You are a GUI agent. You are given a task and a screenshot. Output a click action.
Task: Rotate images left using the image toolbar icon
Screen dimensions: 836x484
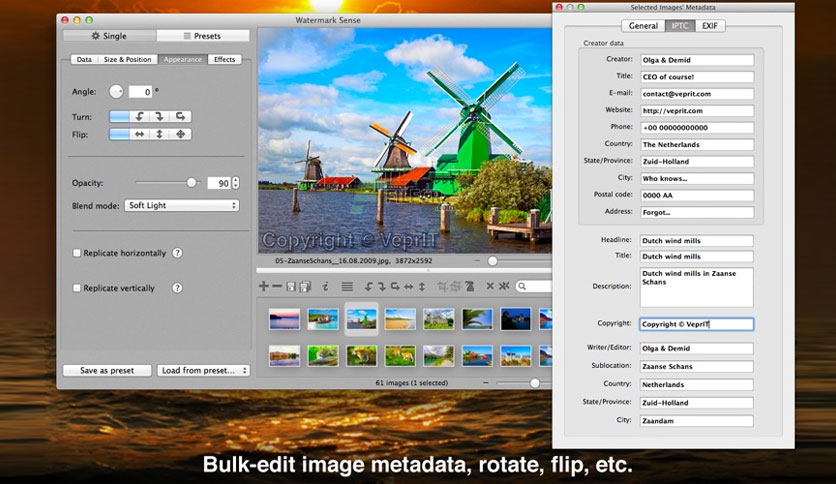click(368, 286)
